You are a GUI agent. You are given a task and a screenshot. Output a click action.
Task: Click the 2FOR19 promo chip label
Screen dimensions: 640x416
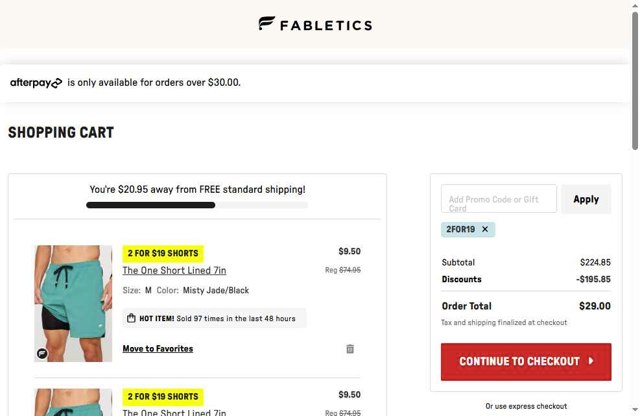click(x=460, y=229)
